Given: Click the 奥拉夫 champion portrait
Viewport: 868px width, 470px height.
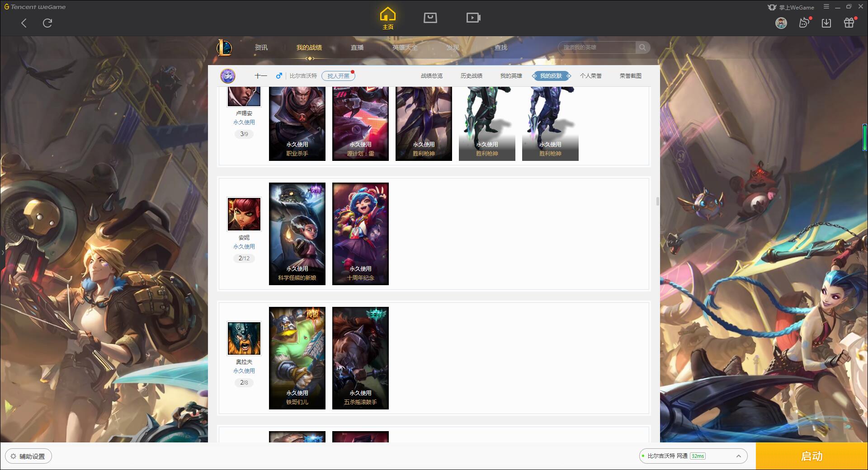Looking at the screenshot, I should click(x=244, y=338).
